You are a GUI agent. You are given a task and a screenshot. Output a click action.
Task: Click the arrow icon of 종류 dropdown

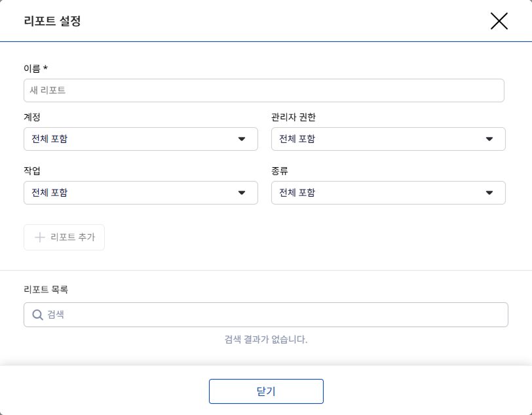pyautogui.click(x=489, y=193)
